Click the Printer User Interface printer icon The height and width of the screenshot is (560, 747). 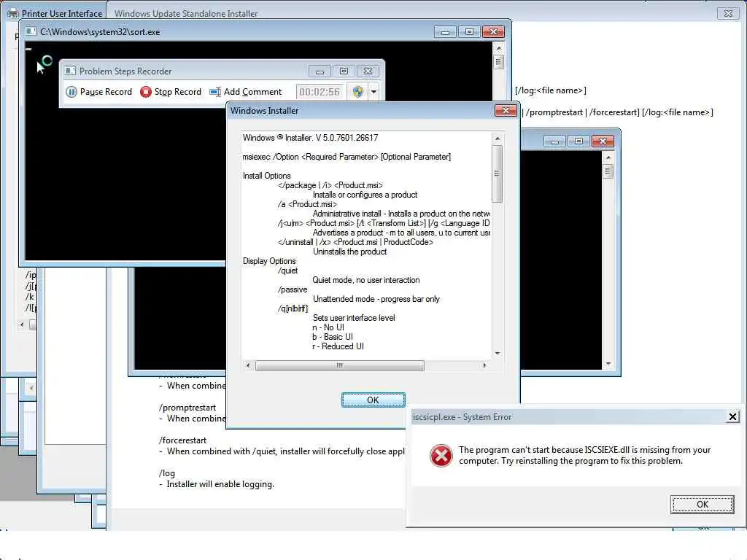click(x=13, y=13)
